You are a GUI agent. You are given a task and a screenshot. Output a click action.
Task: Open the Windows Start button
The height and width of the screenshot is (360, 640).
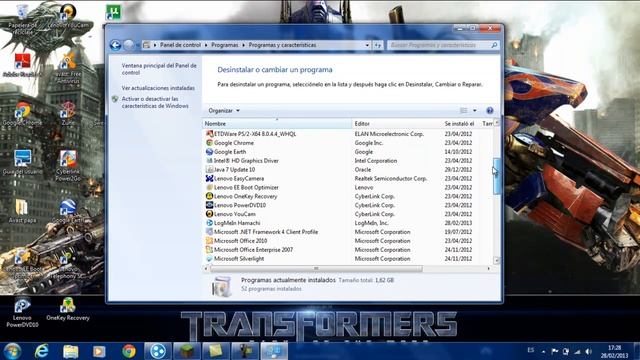coord(12,351)
